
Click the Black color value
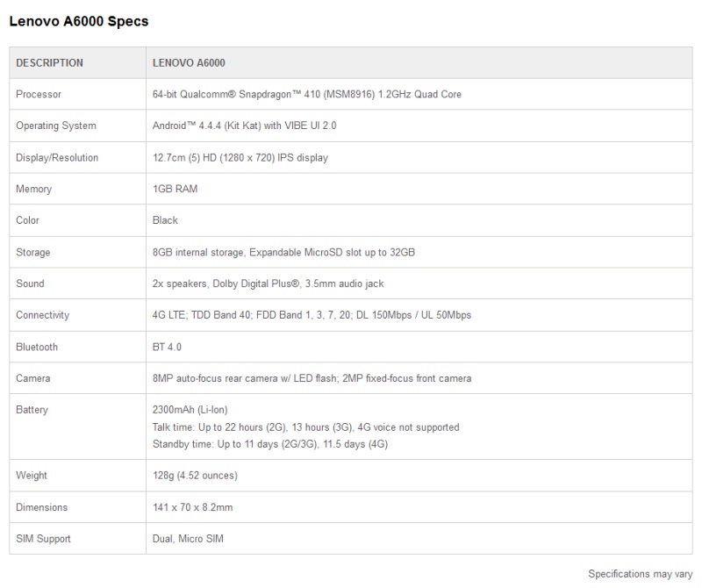(x=165, y=220)
